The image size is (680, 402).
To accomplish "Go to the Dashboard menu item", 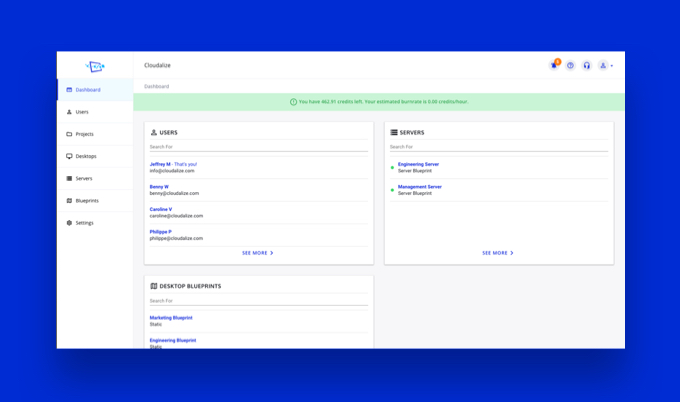I will [95, 90].
